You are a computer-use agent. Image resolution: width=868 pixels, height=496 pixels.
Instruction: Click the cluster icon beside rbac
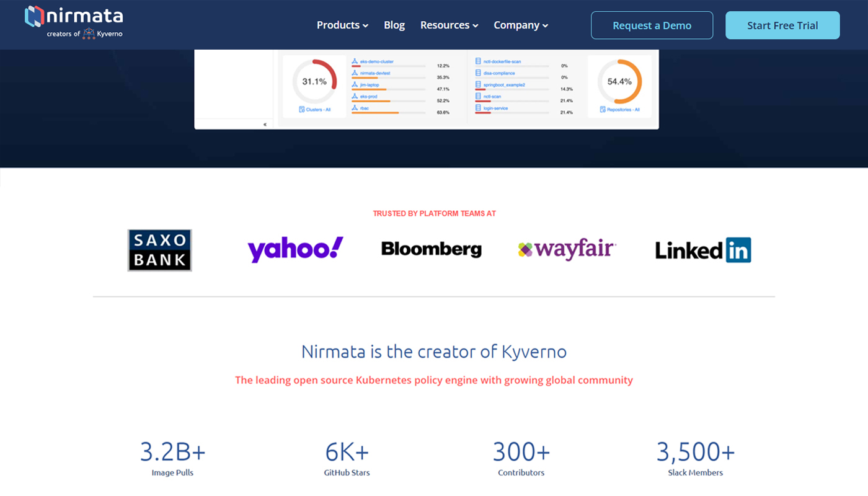pos(355,107)
